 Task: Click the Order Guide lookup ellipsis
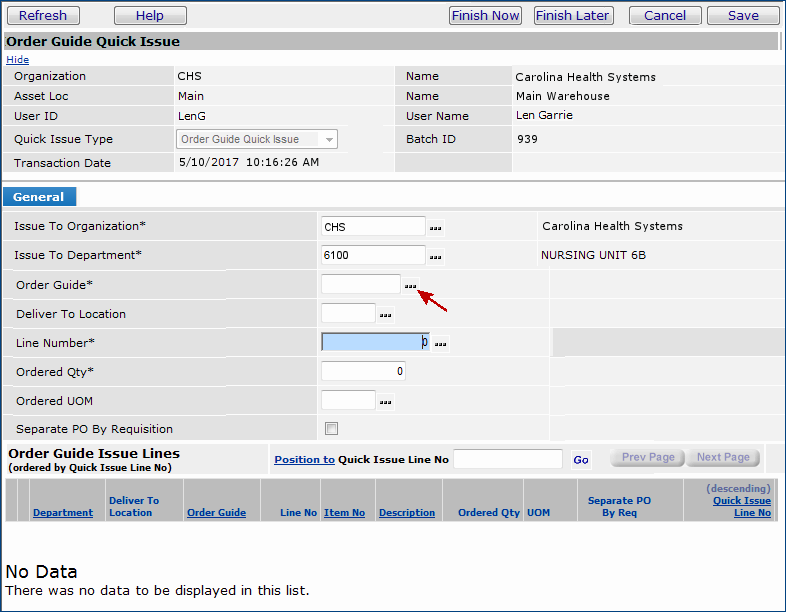pos(410,286)
